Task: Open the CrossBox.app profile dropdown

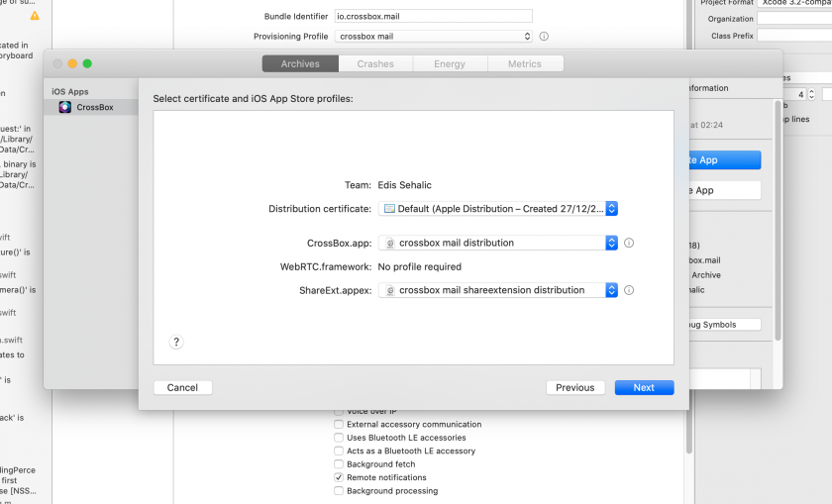Action: coord(497,243)
